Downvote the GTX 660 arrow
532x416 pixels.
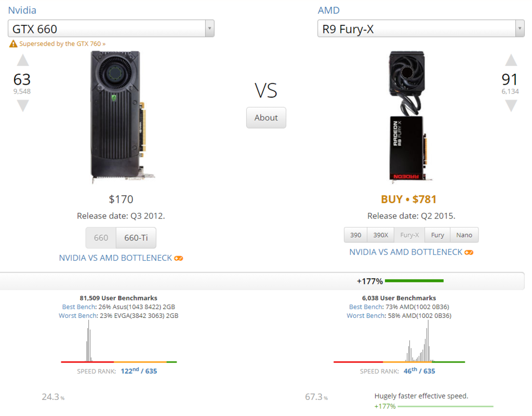pos(23,105)
